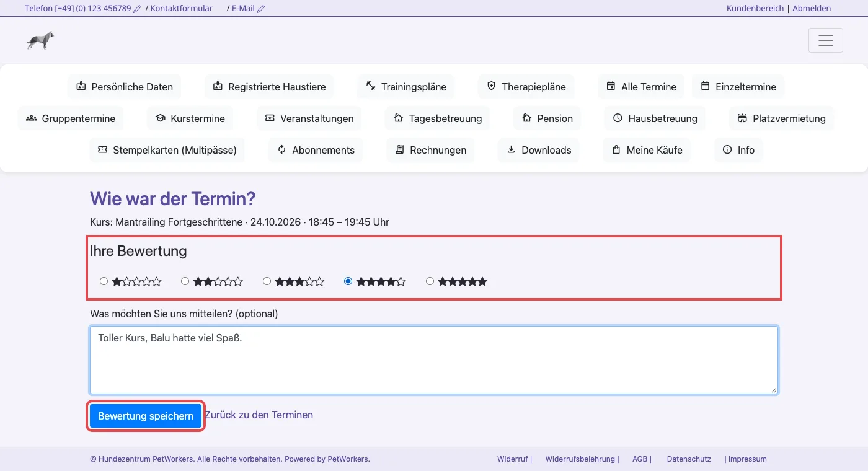The height and width of the screenshot is (471, 868).
Task: Open Rechnungen page
Action: pyautogui.click(x=430, y=150)
